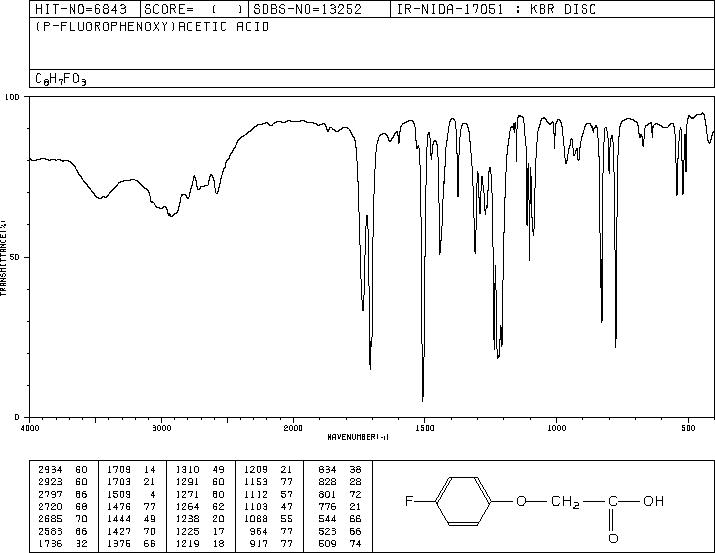Screen dimensions: 715x553
Task: Select the 1103 peak entry in table
Action: 269,506
